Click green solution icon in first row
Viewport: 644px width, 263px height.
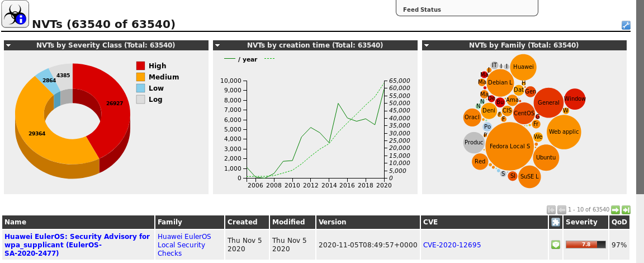pos(555,245)
